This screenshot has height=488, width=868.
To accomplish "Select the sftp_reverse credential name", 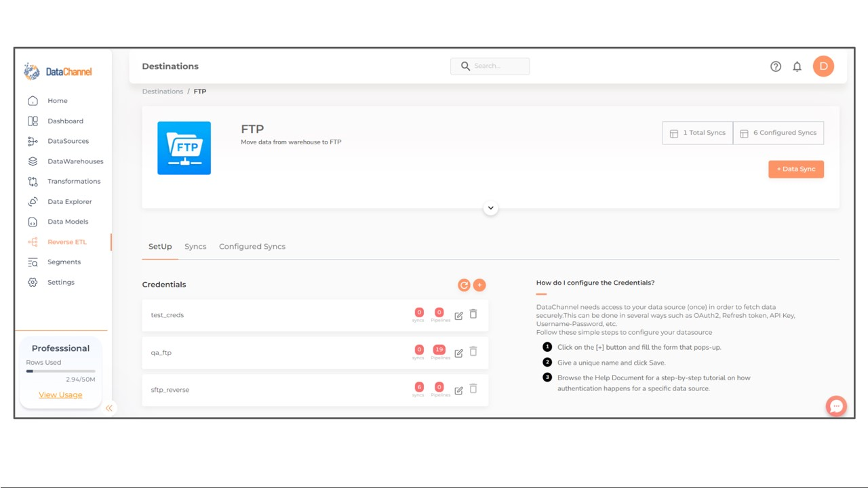I will 170,390.
